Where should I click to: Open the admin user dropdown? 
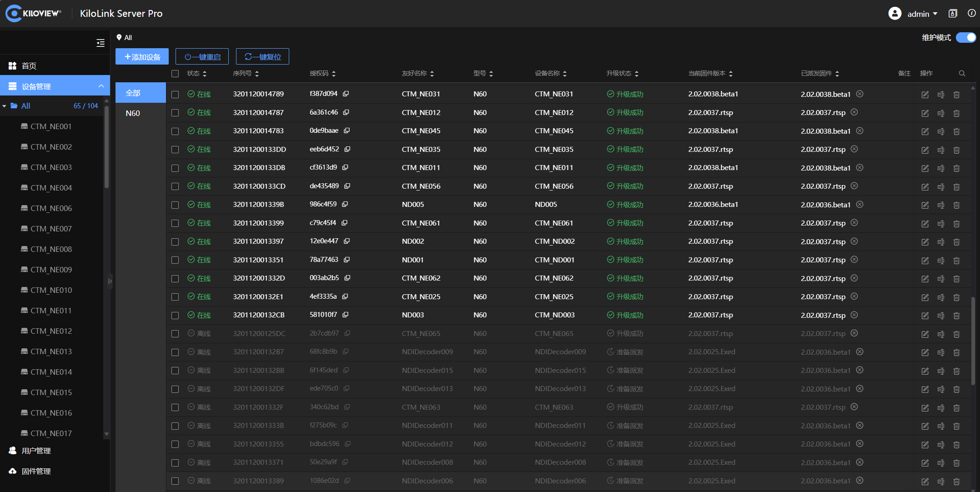[913, 14]
